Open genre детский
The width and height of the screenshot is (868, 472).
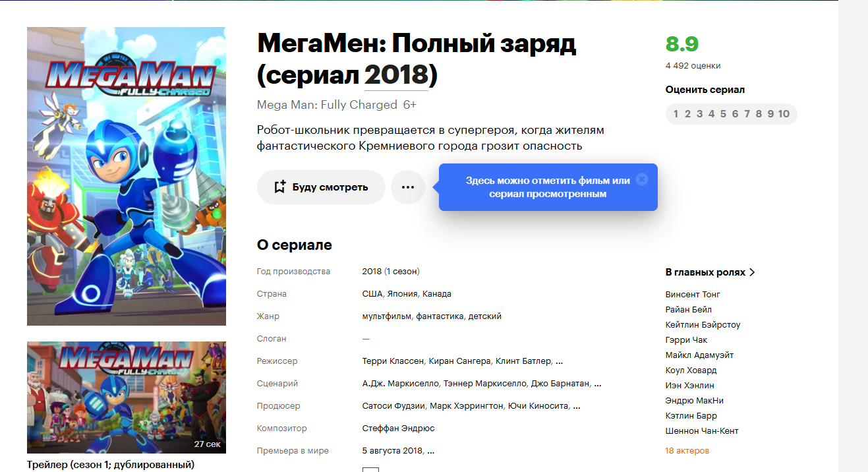(x=485, y=316)
